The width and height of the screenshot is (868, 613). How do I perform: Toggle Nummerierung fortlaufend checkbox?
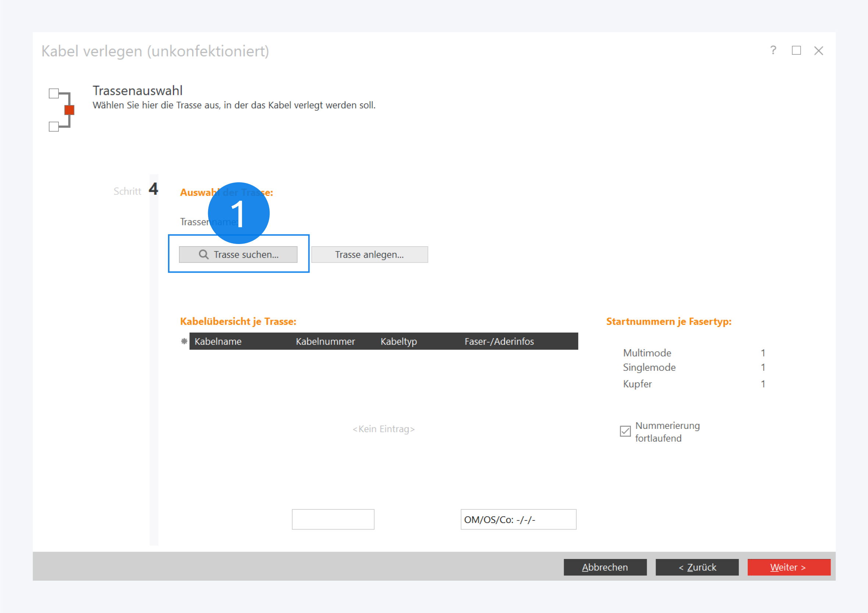coord(625,431)
